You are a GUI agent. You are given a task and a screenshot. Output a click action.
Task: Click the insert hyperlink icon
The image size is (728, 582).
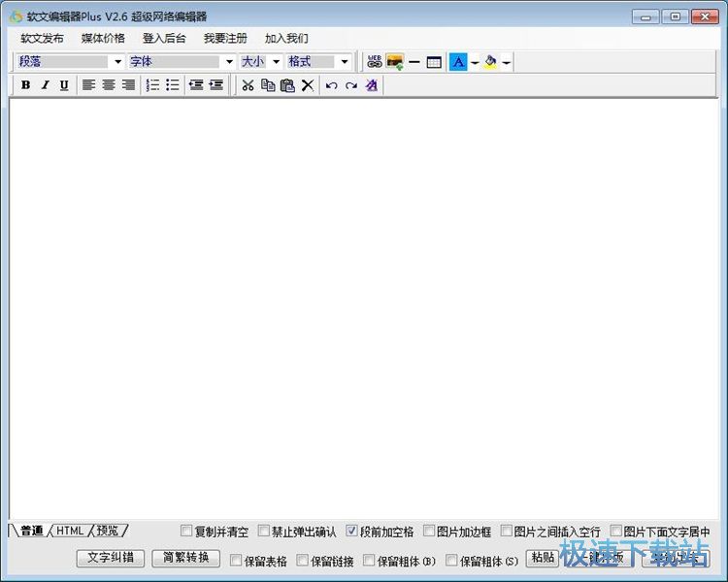coord(375,62)
